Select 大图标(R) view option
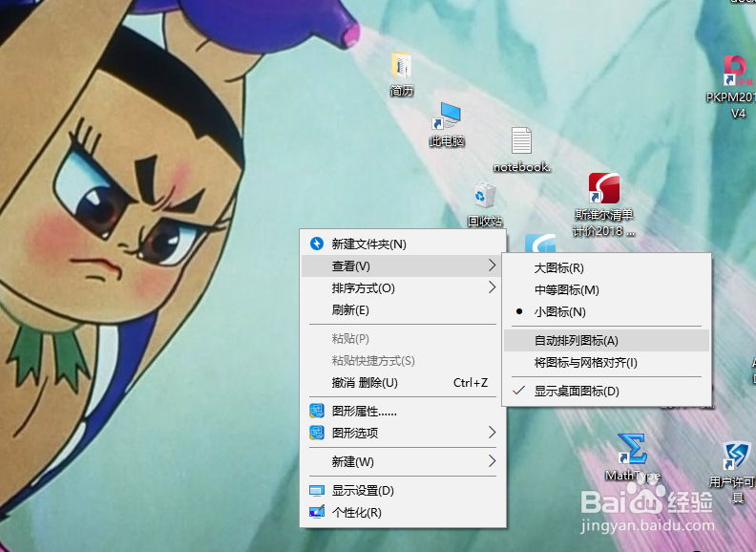756x552 pixels. [x=606, y=267]
